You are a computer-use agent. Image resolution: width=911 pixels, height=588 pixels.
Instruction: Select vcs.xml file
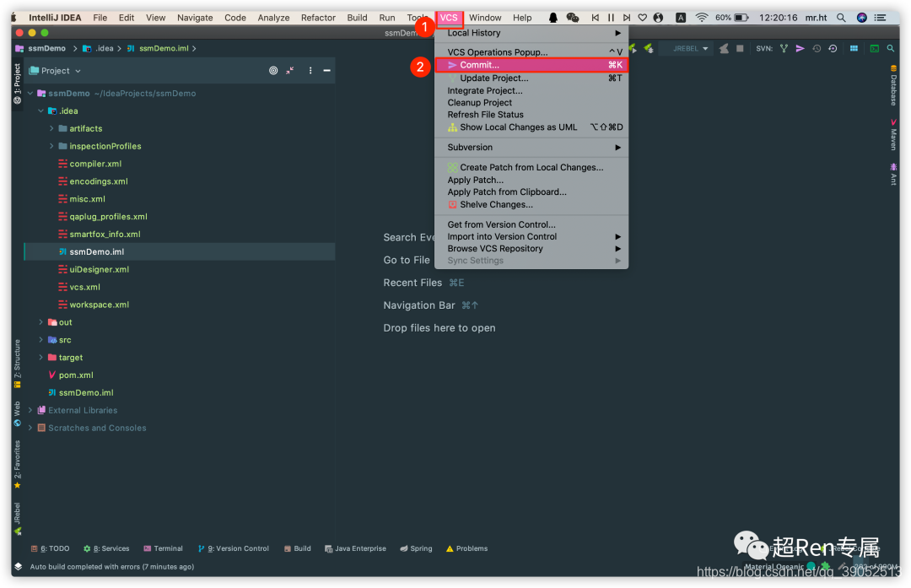pos(85,287)
